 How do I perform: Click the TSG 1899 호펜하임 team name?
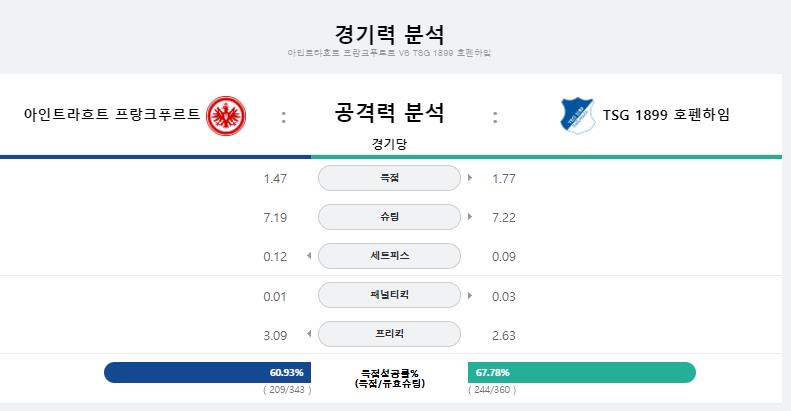[x=666, y=114]
